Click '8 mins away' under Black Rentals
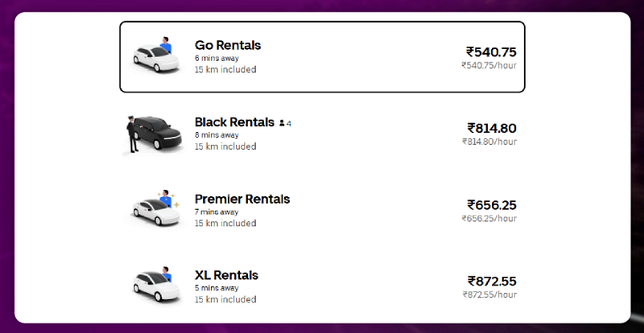Image resolution: width=644 pixels, height=333 pixels. point(217,135)
